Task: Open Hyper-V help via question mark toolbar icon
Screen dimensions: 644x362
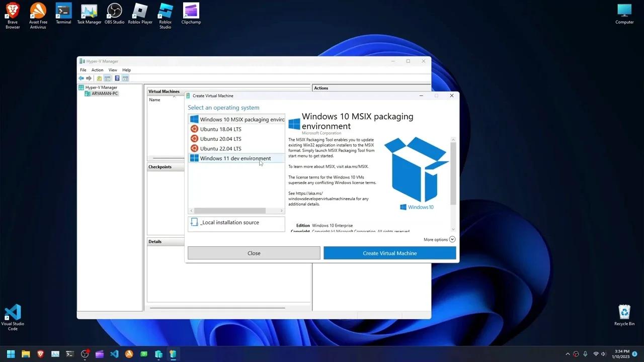Action: coord(117,78)
